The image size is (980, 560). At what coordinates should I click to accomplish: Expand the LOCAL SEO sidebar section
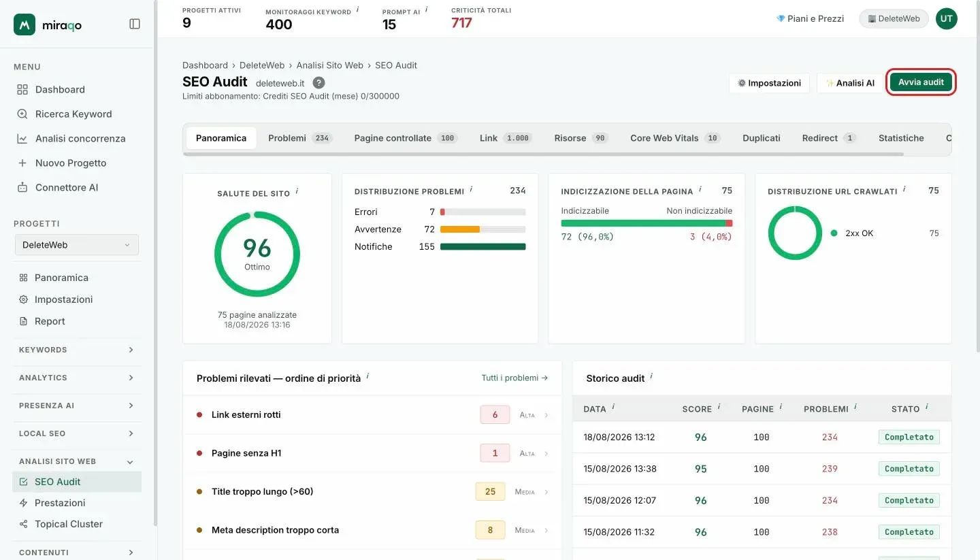click(x=76, y=433)
